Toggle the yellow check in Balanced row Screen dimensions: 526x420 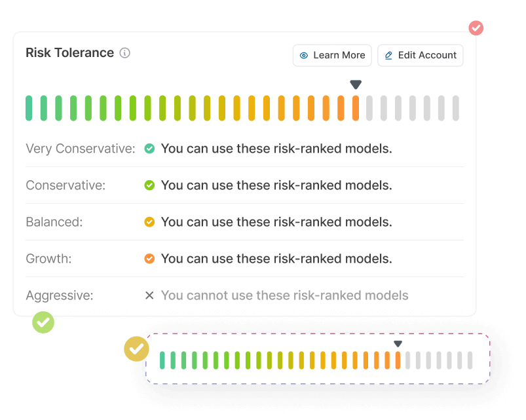click(x=149, y=221)
